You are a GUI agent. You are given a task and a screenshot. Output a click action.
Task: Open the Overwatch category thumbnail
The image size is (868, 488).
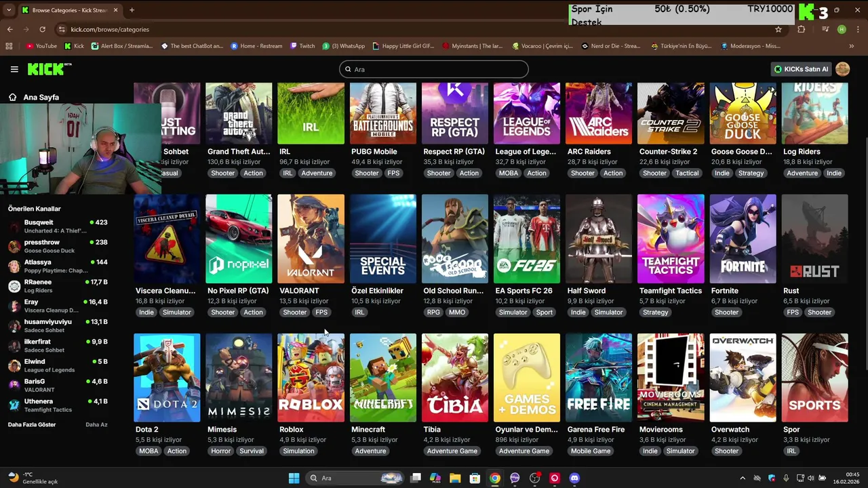743,378
